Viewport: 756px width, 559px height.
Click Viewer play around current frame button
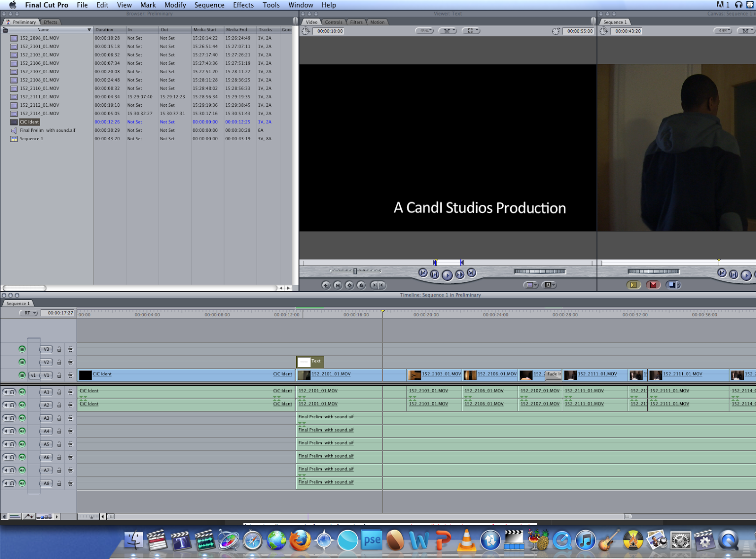click(460, 274)
